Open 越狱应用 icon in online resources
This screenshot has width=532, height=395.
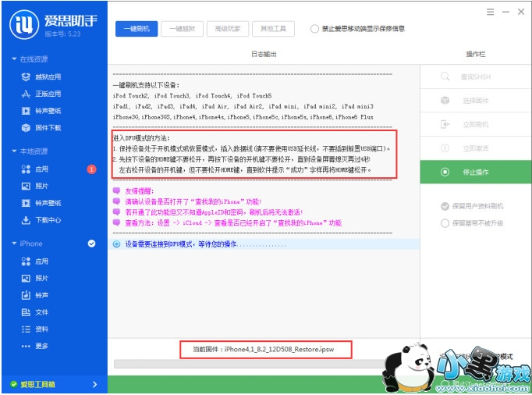coord(26,77)
